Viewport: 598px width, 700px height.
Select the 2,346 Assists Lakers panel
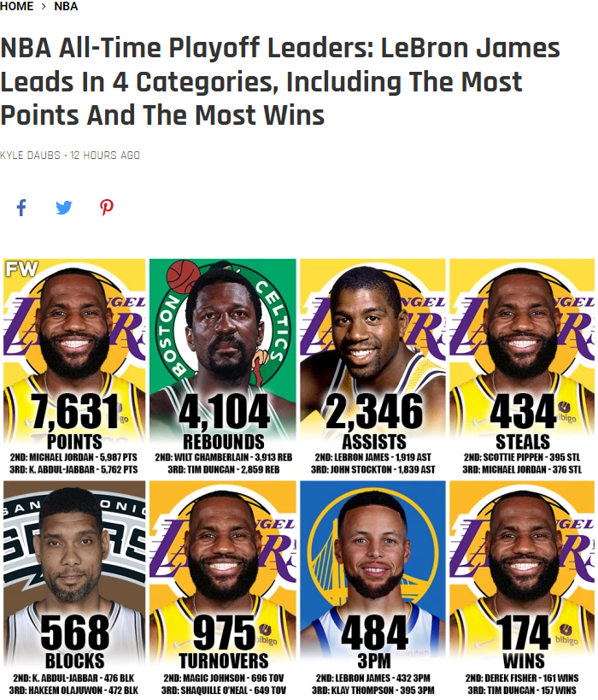pos(373,368)
